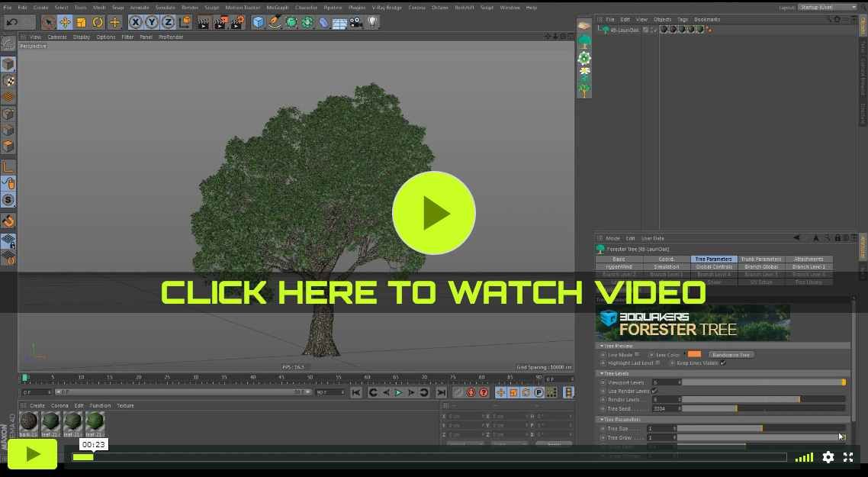Click the Tree Size spinner arrows

[x=675, y=429]
